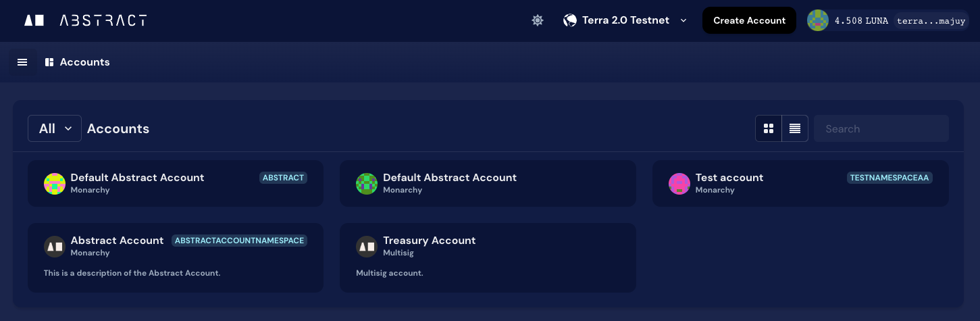The height and width of the screenshot is (321, 980).
Task: Expand the All accounts filter dropdown
Action: tap(55, 128)
